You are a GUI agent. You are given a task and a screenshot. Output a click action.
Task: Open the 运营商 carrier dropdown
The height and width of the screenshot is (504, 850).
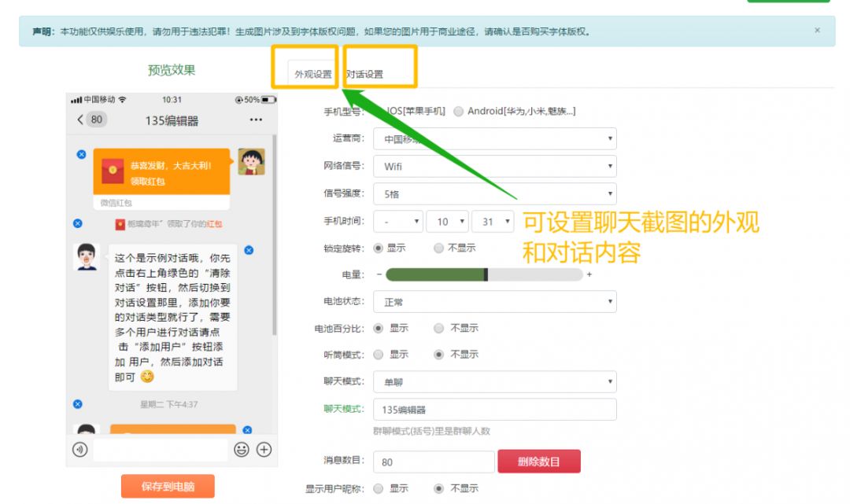coord(495,138)
